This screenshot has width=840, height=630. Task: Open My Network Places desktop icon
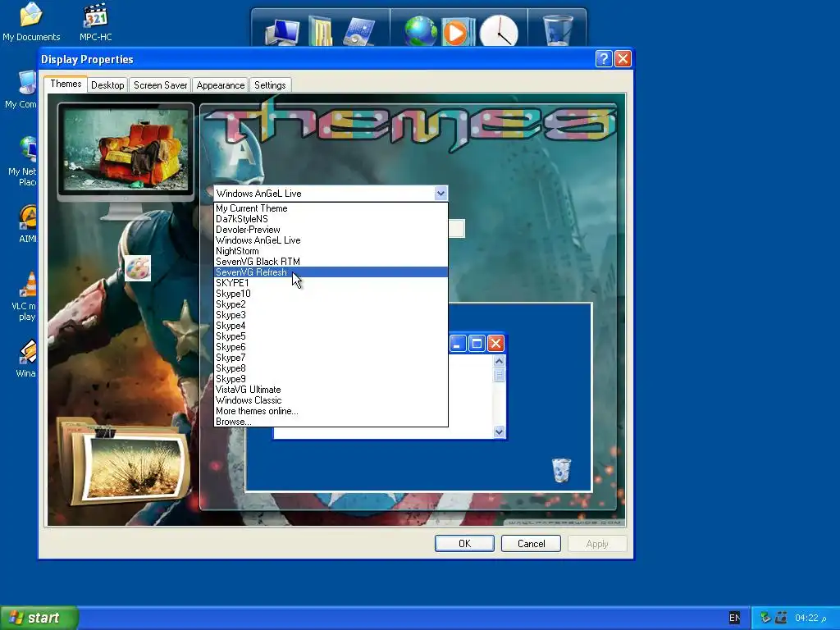point(24,161)
